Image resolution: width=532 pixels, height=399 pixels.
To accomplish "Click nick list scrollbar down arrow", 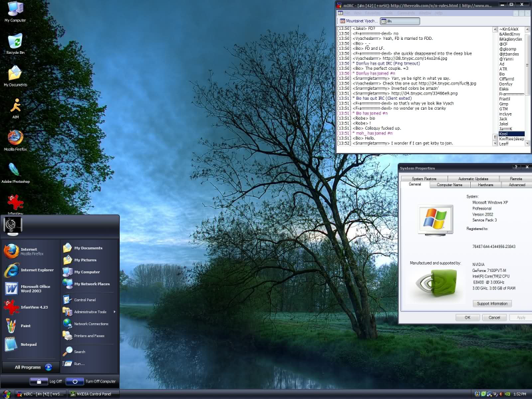I will coord(527,143).
